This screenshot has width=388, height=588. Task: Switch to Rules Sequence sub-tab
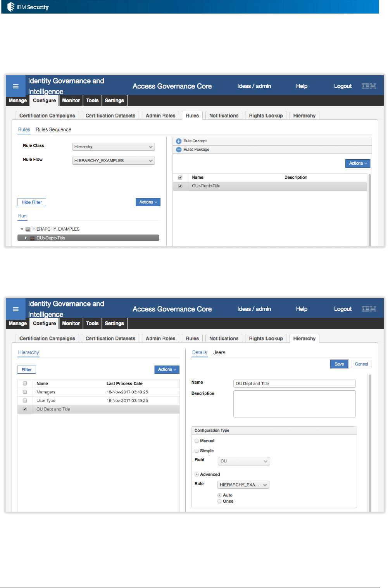point(53,130)
